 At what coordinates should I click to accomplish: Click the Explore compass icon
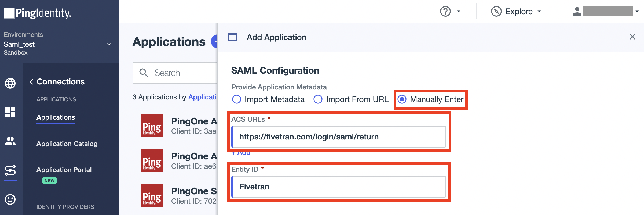point(496,11)
